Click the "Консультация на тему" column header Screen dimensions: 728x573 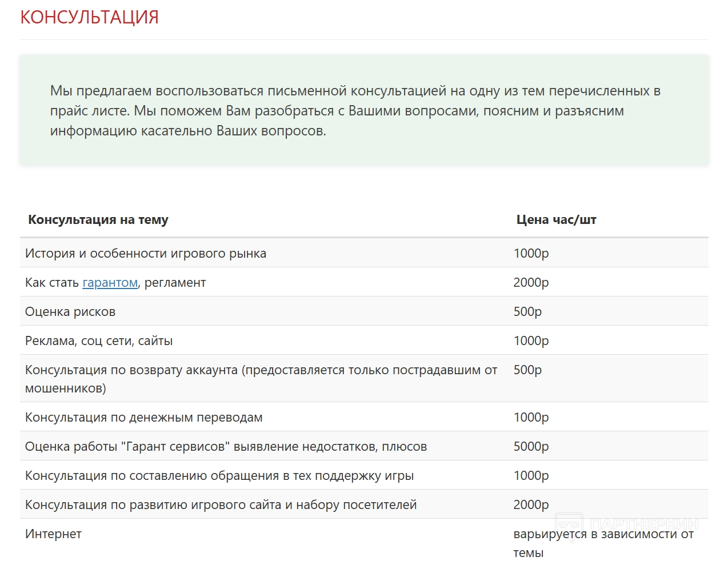(98, 220)
